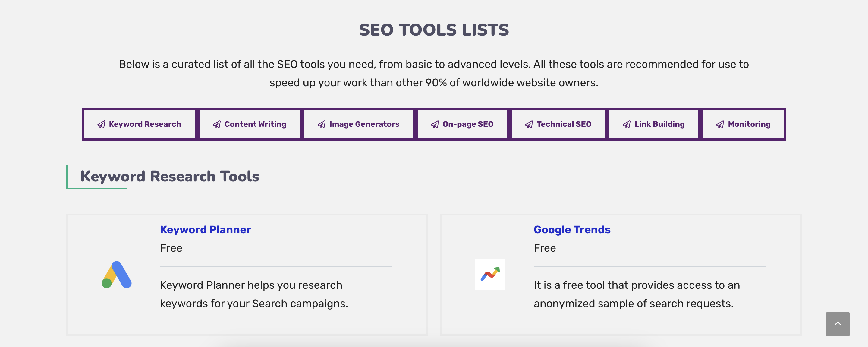Click the paper plane icon beside Content Writing
868x347 pixels.
click(x=217, y=124)
